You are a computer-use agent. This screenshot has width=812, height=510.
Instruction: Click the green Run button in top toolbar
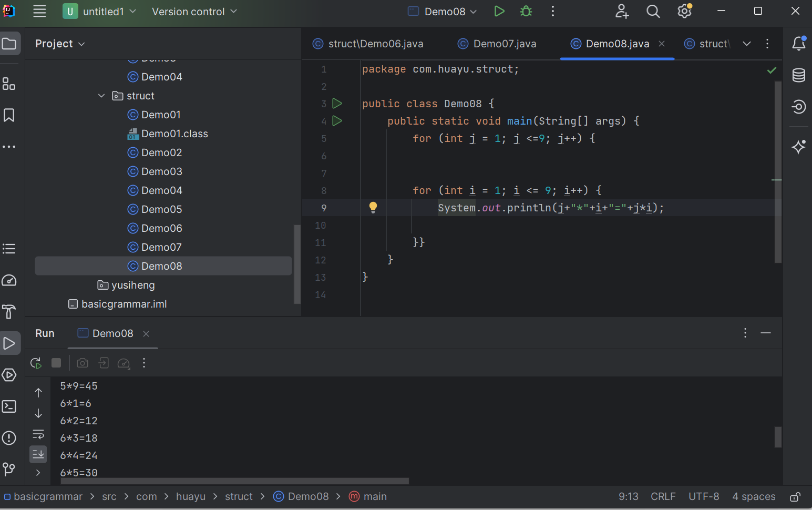499,12
